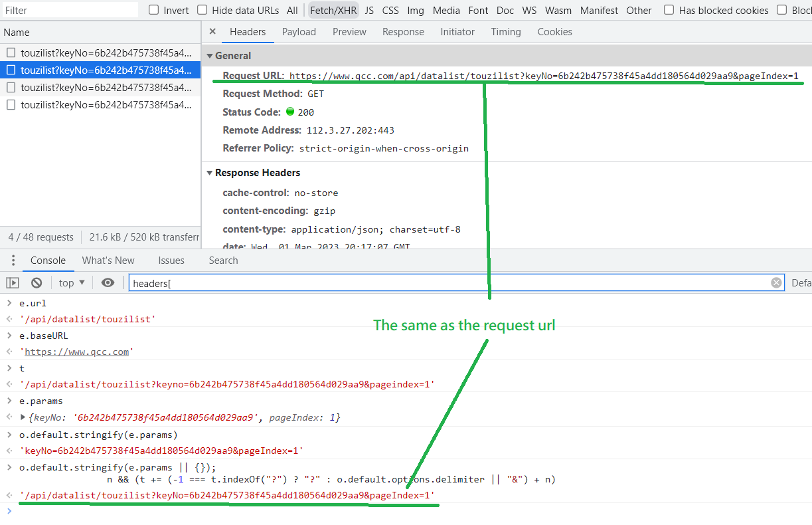Open the DevTools three-dot menu

pyautogui.click(x=13, y=260)
